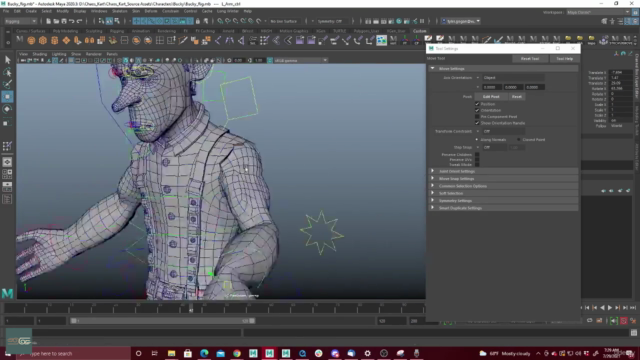Activate the Lasso select tool
Image resolution: width=640 pixels, height=360 pixels.
[7, 72]
